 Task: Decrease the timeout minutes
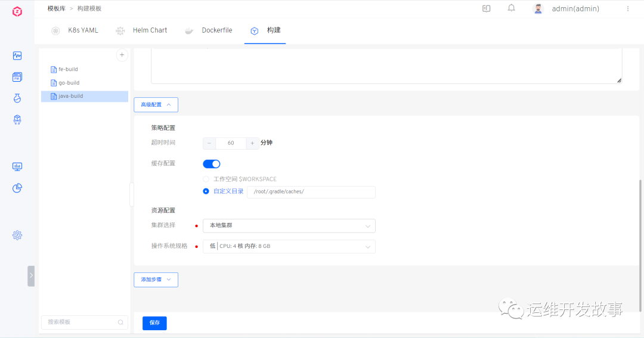pos(209,143)
